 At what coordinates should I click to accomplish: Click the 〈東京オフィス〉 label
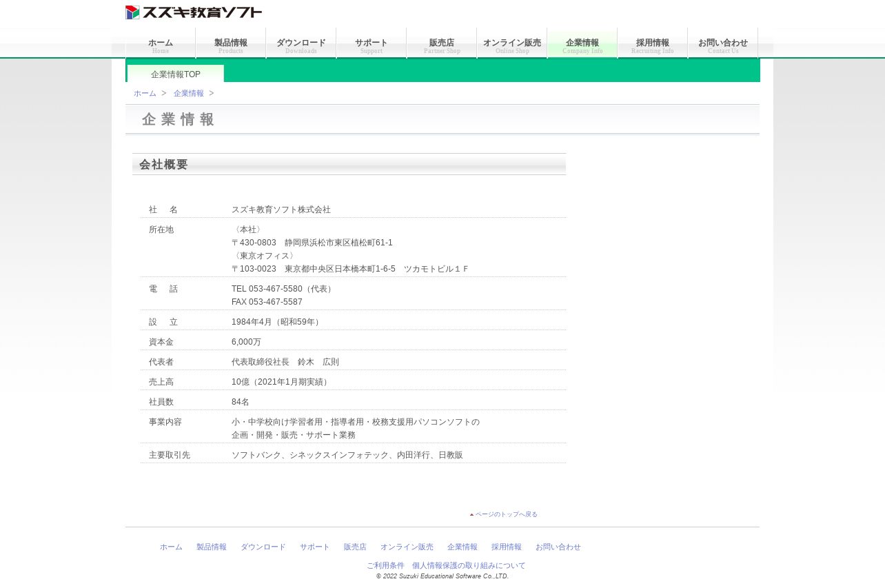click(x=265, y=256)
